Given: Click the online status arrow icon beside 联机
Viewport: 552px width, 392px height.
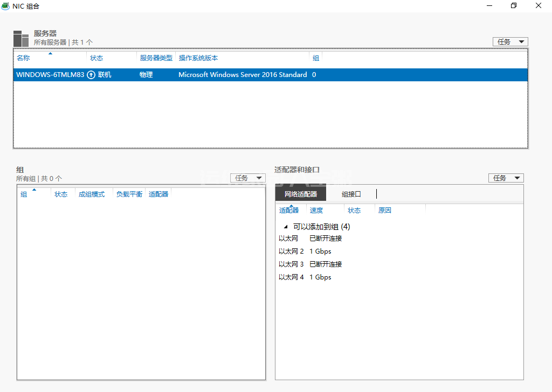Looking at the screenshot, I should click(x=91, y=75).
